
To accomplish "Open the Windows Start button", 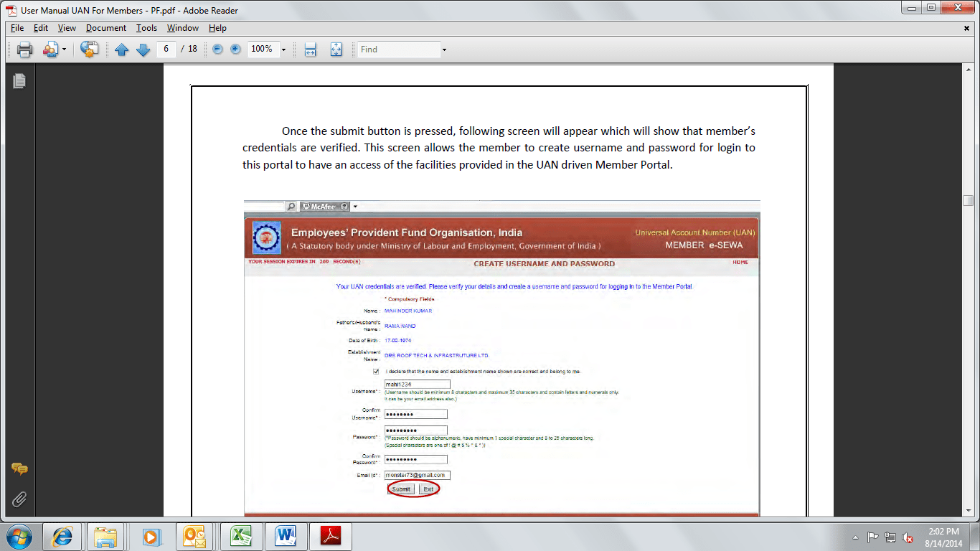I will coord(19,536).
